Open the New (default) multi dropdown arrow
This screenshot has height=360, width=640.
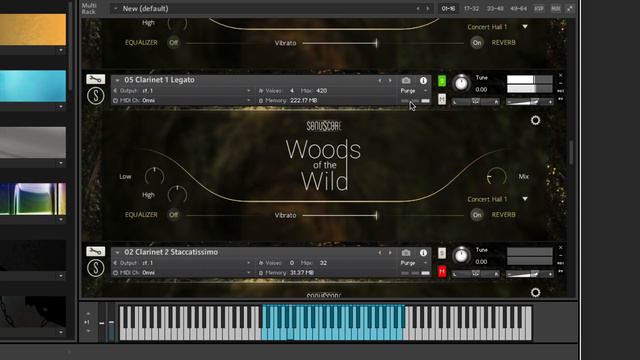point(116,8)
